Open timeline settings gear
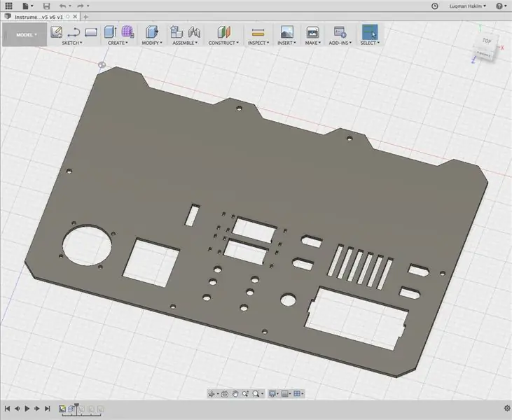Image resolution: width=512 pixels, height=420 pixels. pos(507,408)
